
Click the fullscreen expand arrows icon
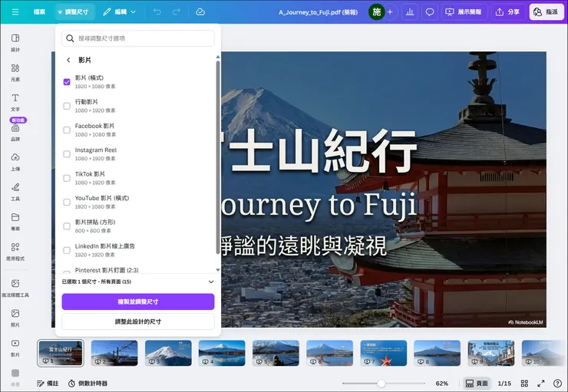541,384
